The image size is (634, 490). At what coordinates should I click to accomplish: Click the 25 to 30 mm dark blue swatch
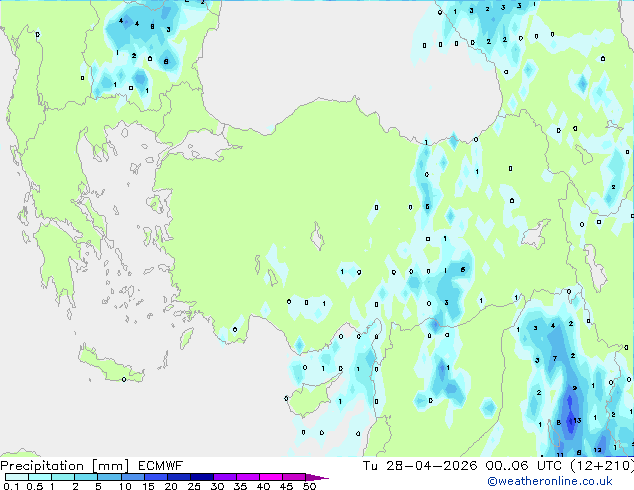[202, 477]
